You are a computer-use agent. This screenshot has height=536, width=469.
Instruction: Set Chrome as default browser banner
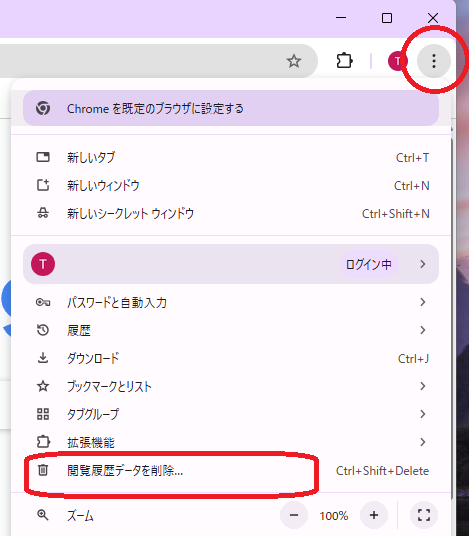pos(231,108)
